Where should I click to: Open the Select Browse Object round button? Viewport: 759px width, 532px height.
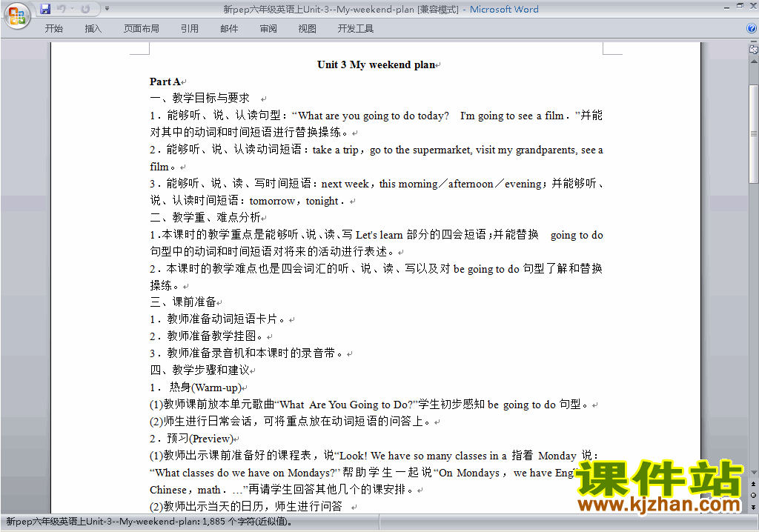[753, 495]
